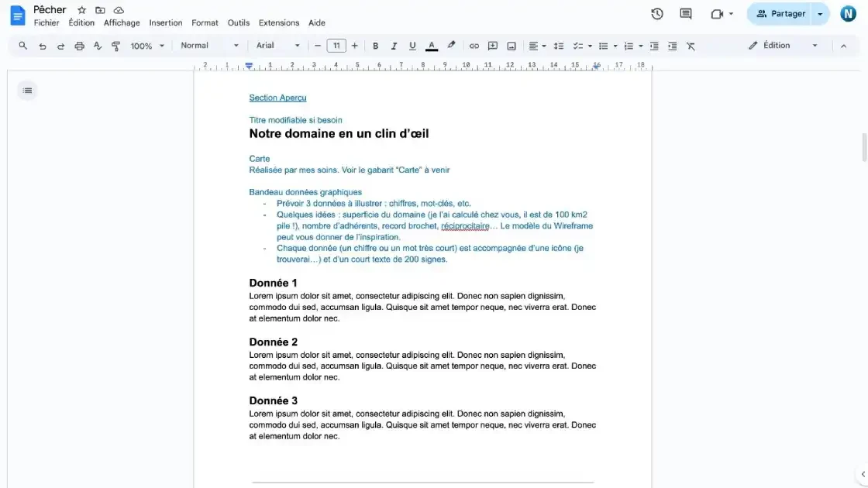The width and height of the screenshot is (868, 488).
Task: Redo the last action
Action: pyautogui.click(x=61, y=46)
